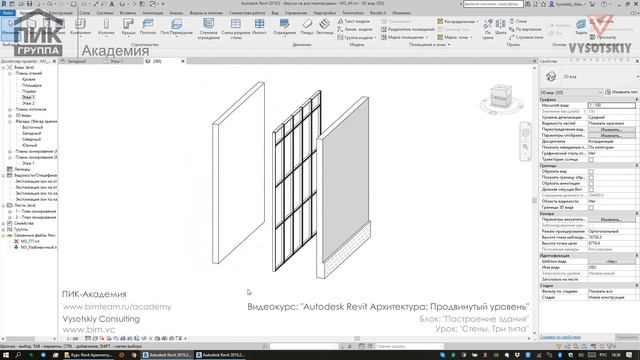The height and width of the screenshot is (360, 640).
Task: Expand Families (Семейства) node in browser
Action: tap(4, 223)
